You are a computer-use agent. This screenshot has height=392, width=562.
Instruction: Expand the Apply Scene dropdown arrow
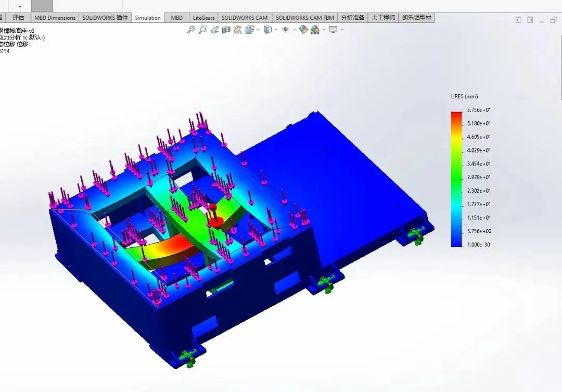point(324,30)
